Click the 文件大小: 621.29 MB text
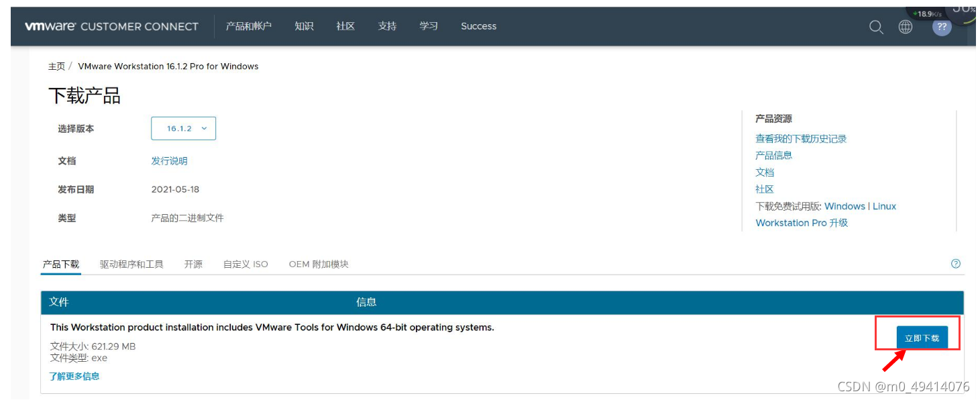This screenshot has width=980, height=400. tap(93, 346)
